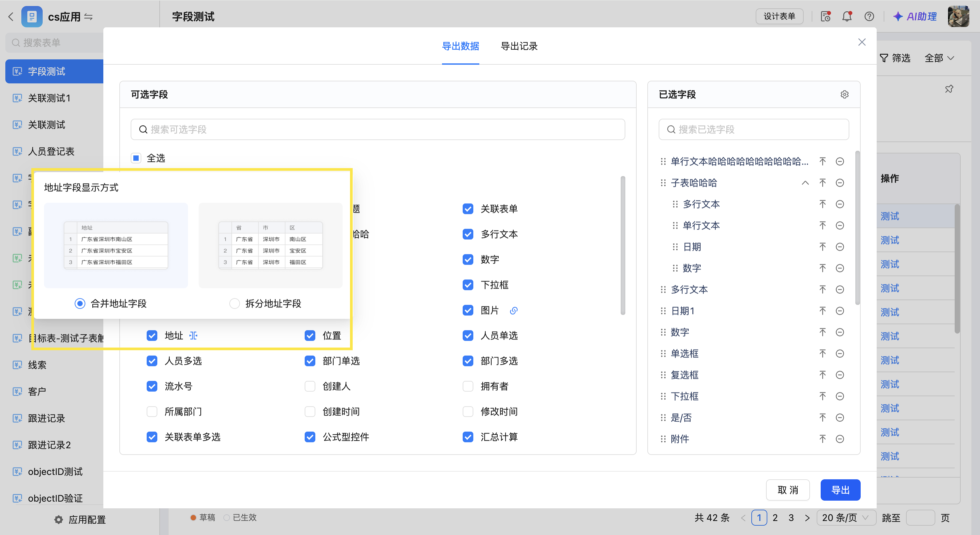Go to page 2

(x=775, y=517)
